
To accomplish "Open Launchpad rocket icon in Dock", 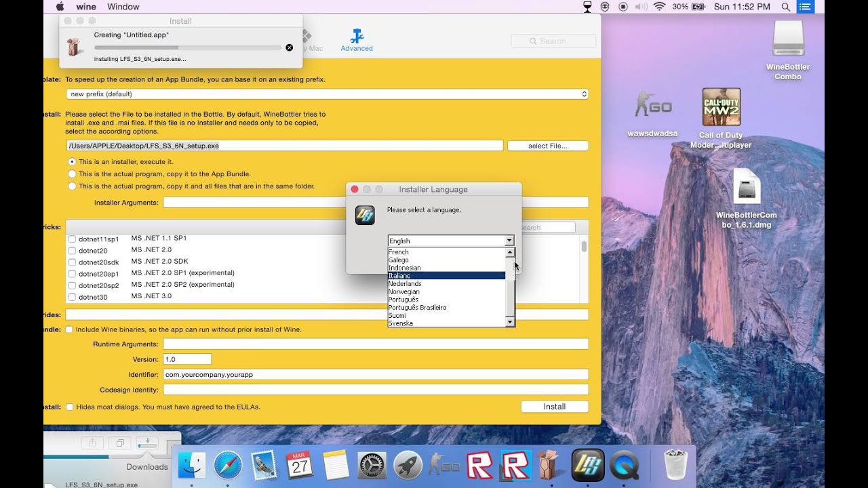I will tap(408, 465).
